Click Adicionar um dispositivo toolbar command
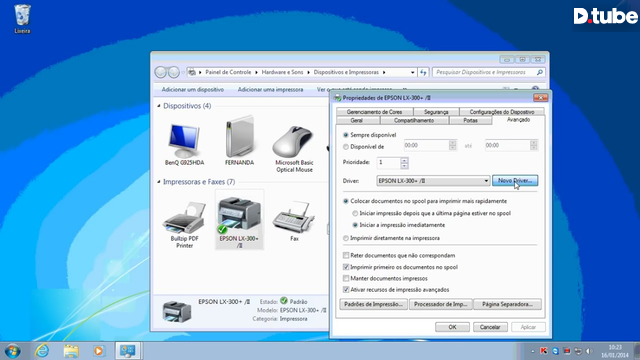This screenshot has width=640, height=360. [x=193, y=89]
